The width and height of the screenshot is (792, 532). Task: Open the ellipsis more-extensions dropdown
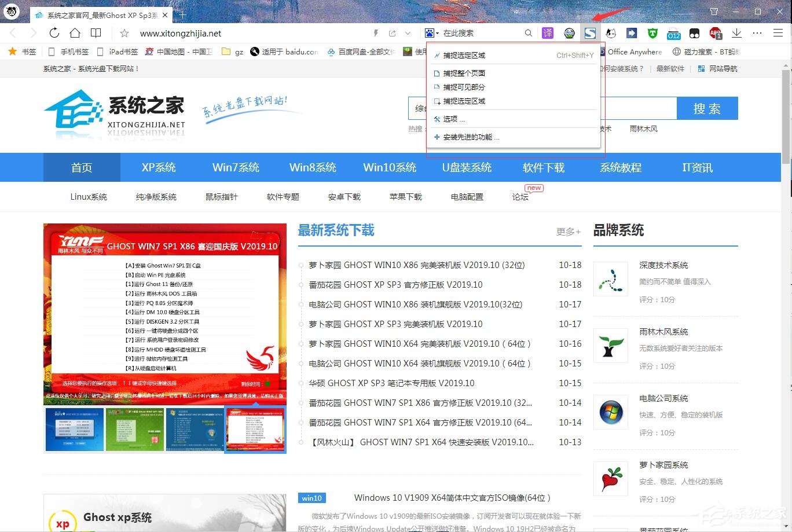pos(757,33)
